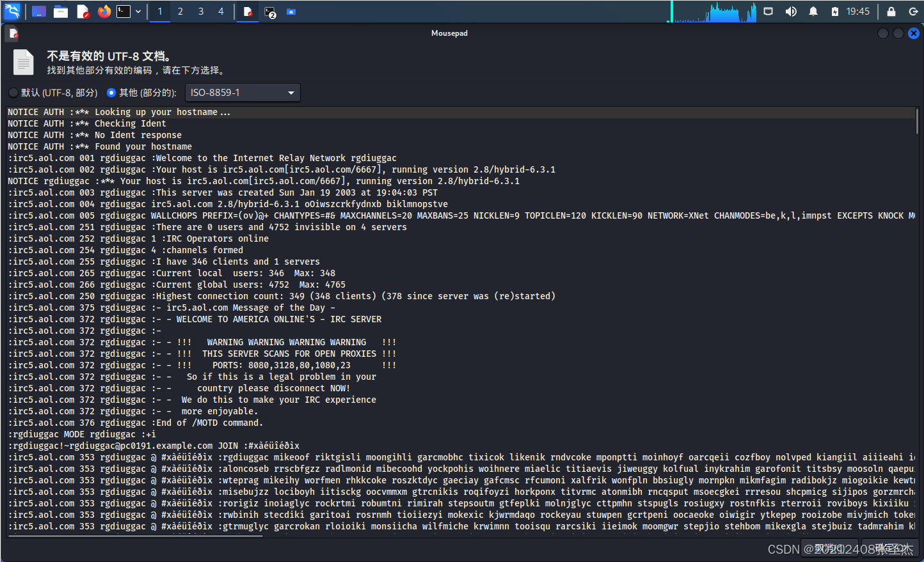The height and width of the screenshot is (562, 924).
Task: Expand the terminal launcher dropdown arrow
Action: [x=138, y=12]
